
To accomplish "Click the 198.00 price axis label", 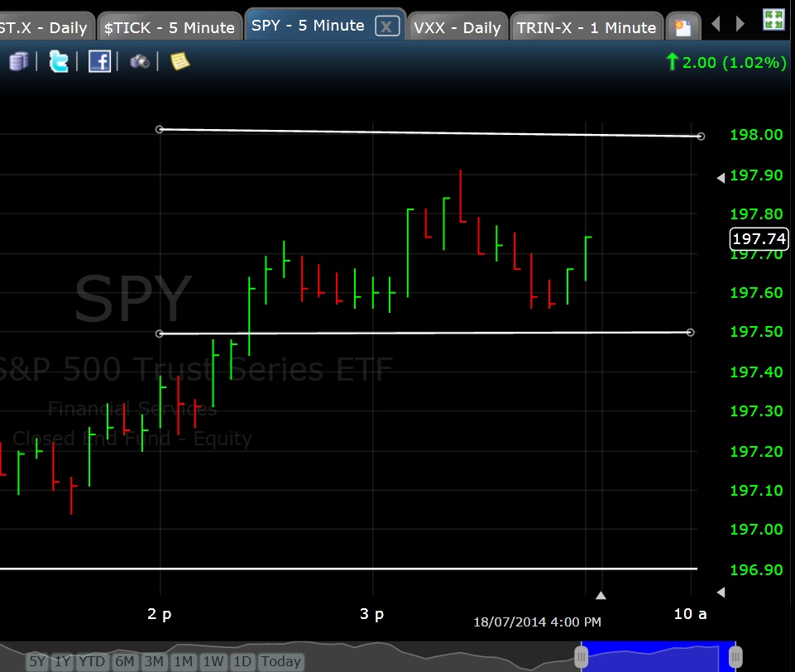I will tap(756, 134).
